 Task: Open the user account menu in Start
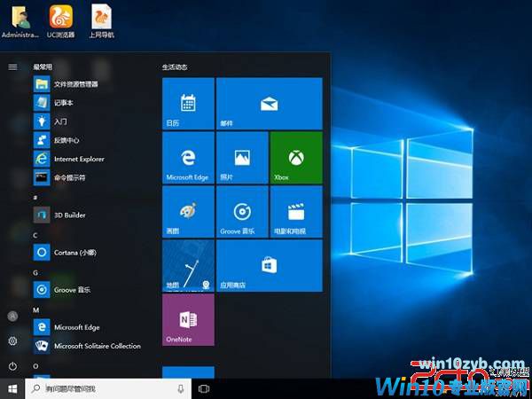(x=12, y=316)
